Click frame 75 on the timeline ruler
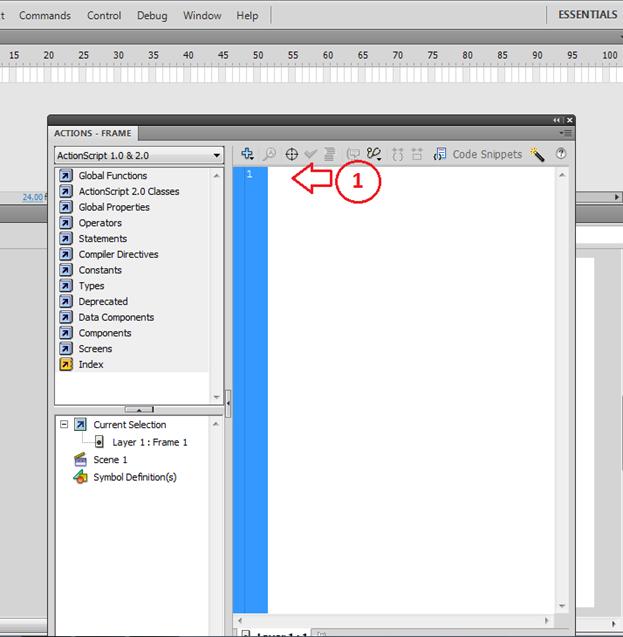 coord(433,55)
